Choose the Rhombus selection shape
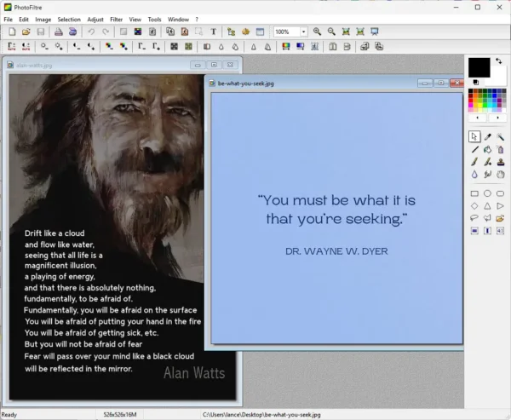This screenshot has height=420, width=511. (x=474, y=206)
